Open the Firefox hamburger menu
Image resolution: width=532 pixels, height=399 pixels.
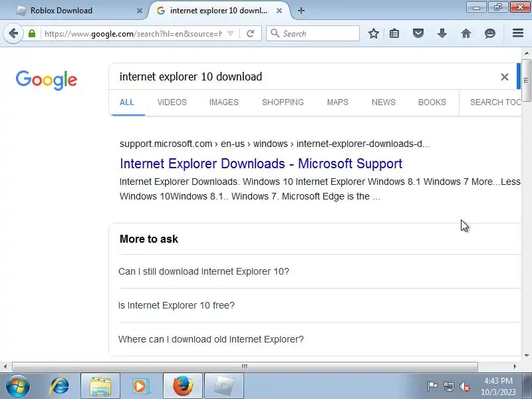tap(518, 33)
